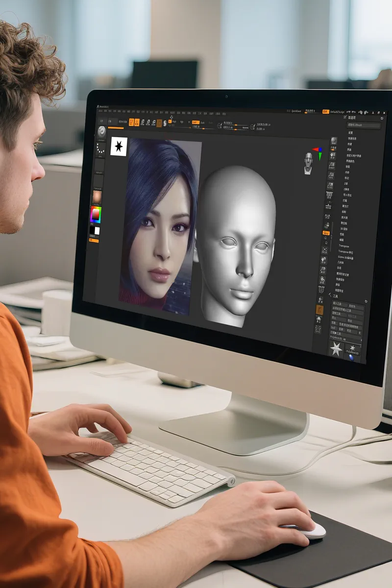Toggle the orange Edit mode button
Screen dimensions: 392x588
click(132, 122)
